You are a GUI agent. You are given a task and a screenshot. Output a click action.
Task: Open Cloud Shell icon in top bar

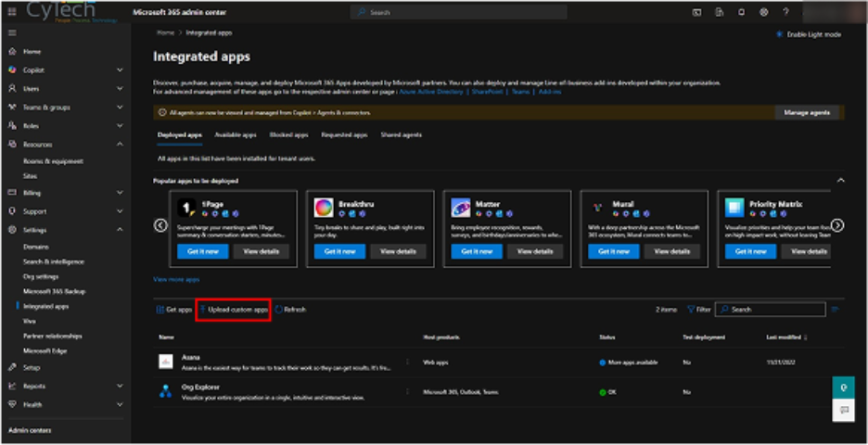697,12
